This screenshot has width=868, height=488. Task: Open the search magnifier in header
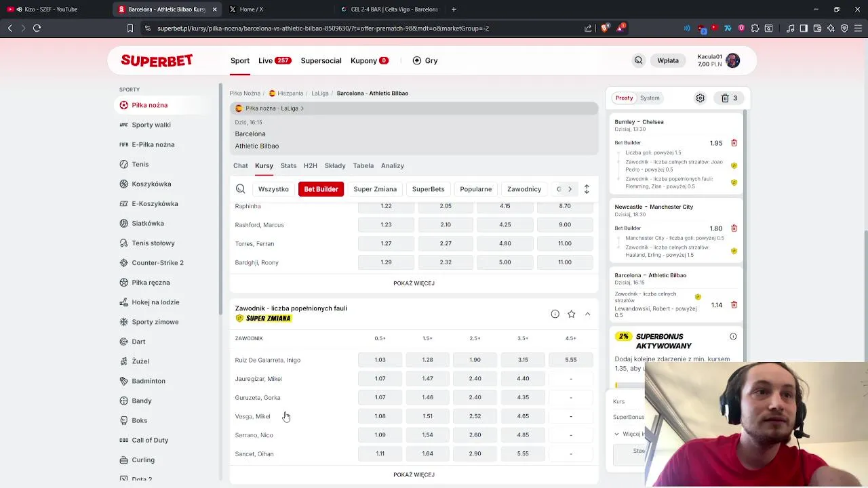point(638,60)
